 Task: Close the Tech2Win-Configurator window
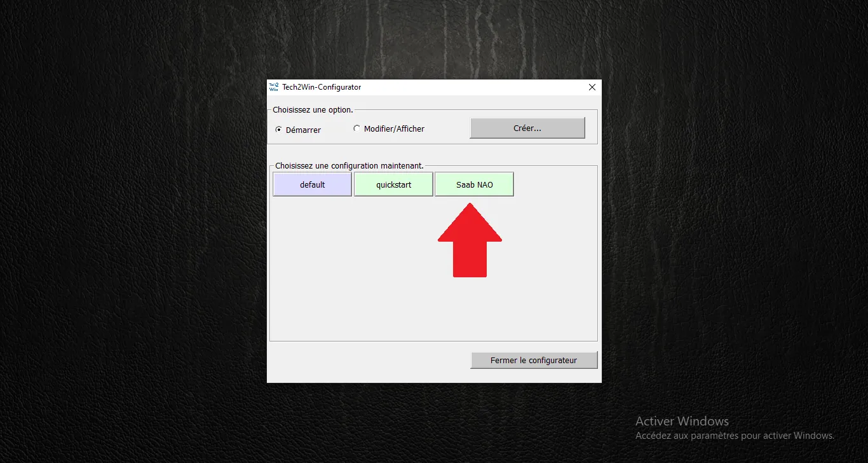(592, 87)
